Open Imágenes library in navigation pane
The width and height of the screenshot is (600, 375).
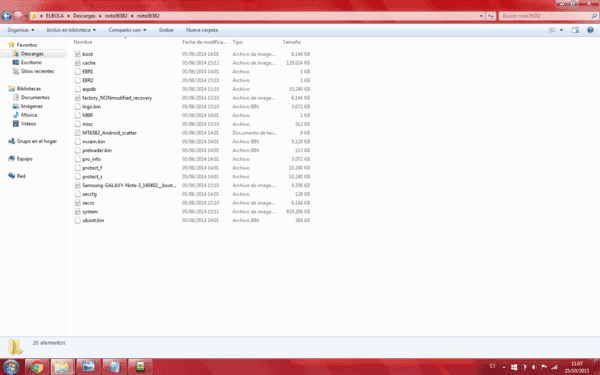[31, 106]
